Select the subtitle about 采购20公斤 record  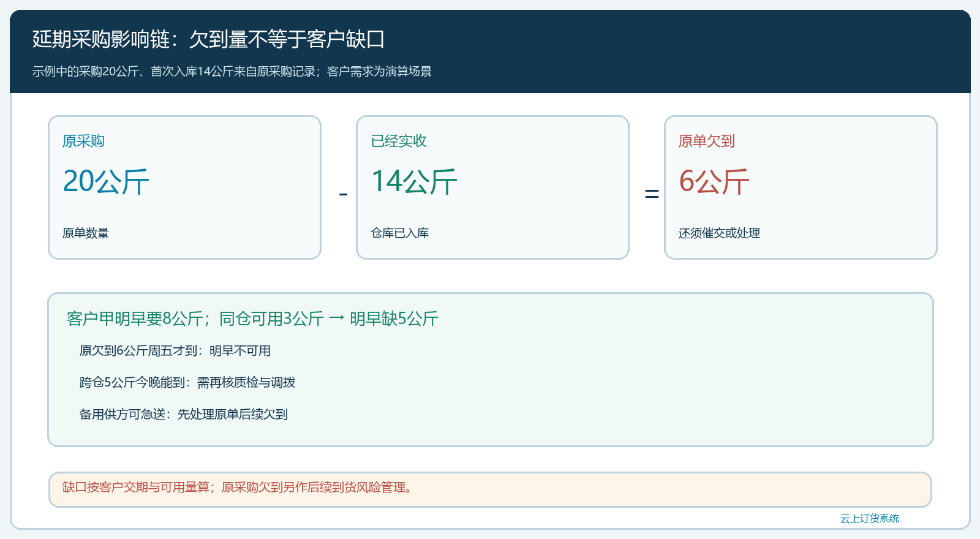click(232, 72)
